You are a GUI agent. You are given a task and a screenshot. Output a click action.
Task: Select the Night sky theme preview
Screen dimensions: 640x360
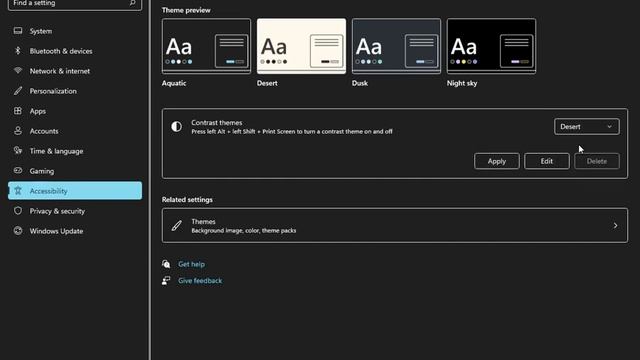point(491,46)
